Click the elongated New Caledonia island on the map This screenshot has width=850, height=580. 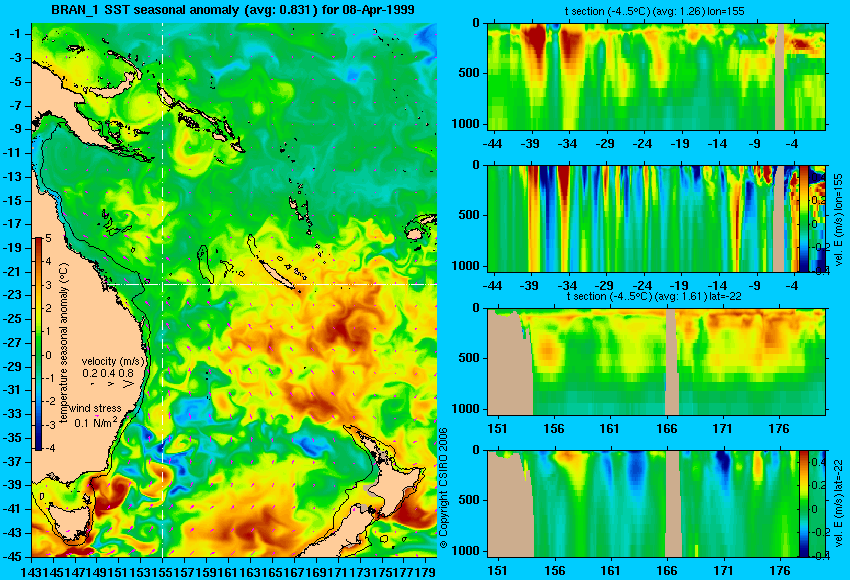(276, 275)
